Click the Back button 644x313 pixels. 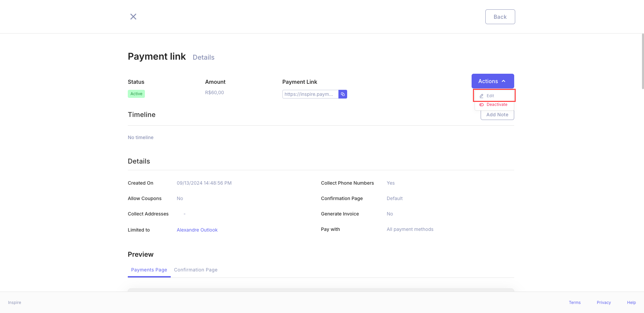pyautogui.click(x=500, y=17)
